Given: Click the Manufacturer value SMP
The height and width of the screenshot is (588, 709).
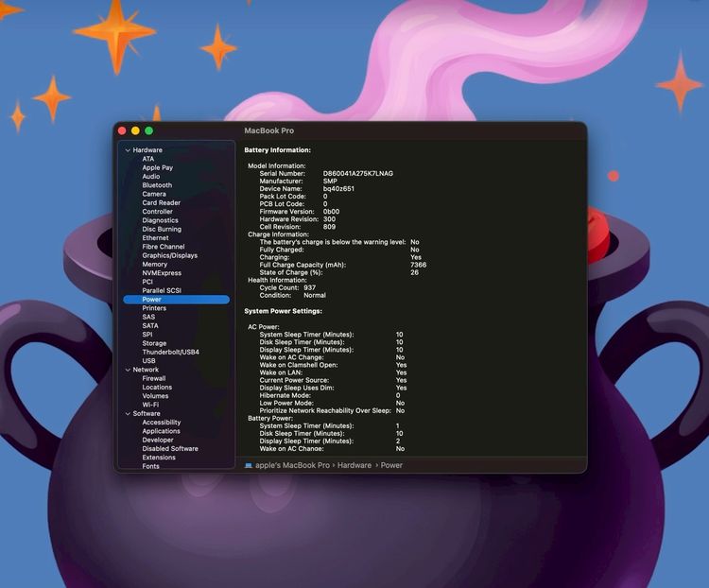Looking at the screenshot, I should point(330,182).
